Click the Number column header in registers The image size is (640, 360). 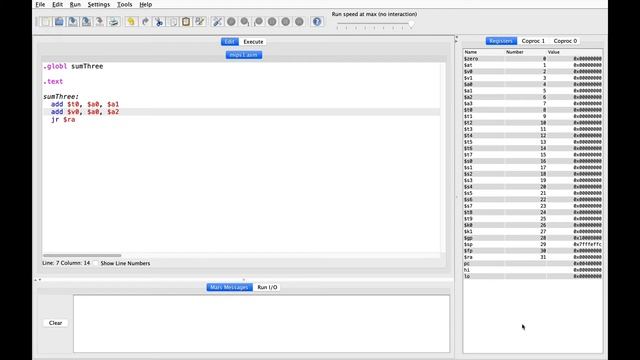525,52
